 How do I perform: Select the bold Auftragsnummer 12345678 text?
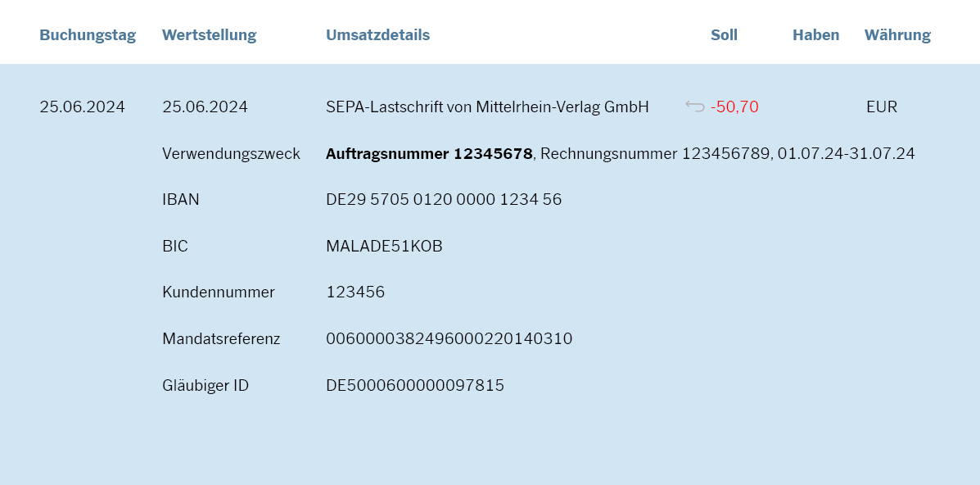pyautogui.click(x=429, y=154)
